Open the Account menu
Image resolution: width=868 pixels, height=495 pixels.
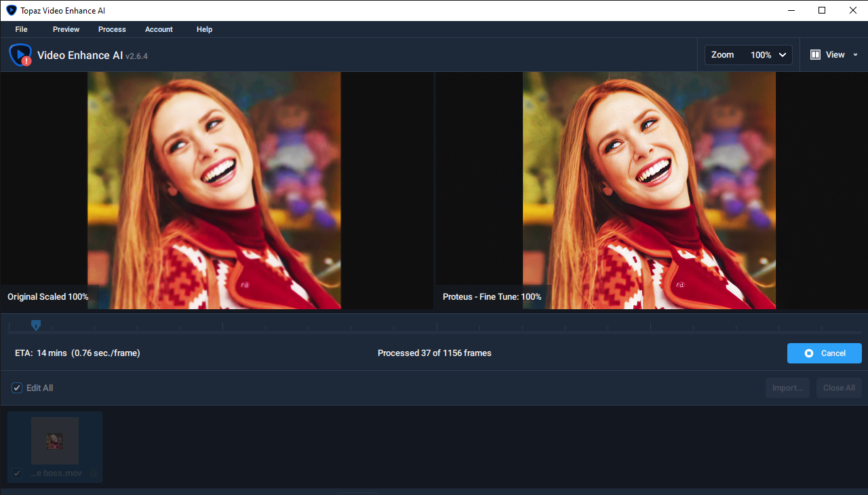click(159, 29)
